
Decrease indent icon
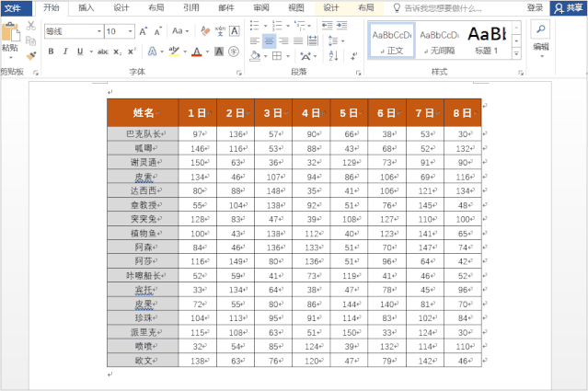(x=327, y=26)
